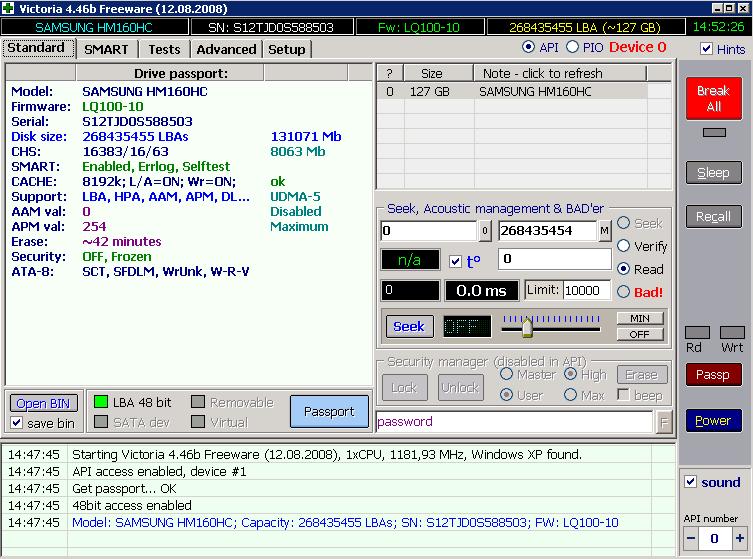The height and width of the screenshot is (559, 753).
Task: Click the Note - click to refresh header
Action: (560, 73)
